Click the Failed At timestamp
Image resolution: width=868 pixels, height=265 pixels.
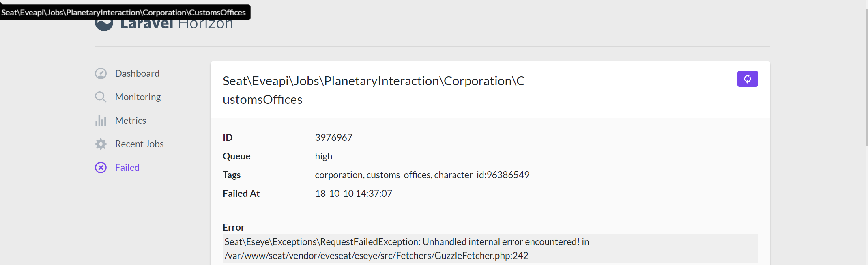tap(353, 193)
